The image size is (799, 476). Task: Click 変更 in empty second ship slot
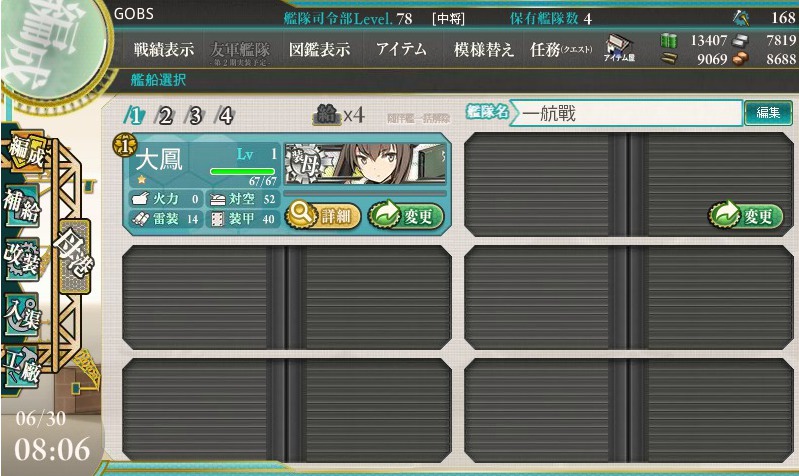[745, 216]
